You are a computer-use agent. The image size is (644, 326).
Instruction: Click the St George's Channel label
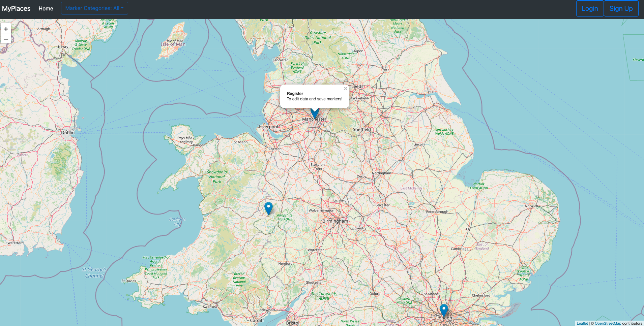pyautogui.click(x=94, y=273)
